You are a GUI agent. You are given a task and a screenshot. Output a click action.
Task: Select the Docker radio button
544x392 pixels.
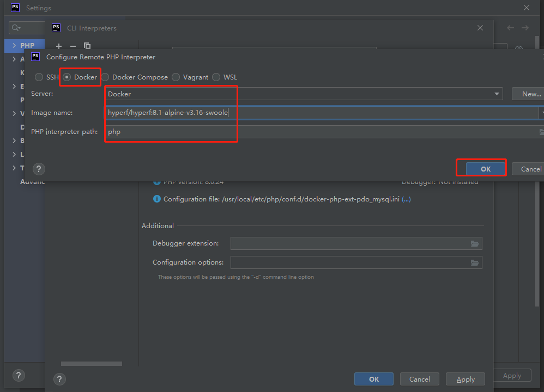click(67, 77)
